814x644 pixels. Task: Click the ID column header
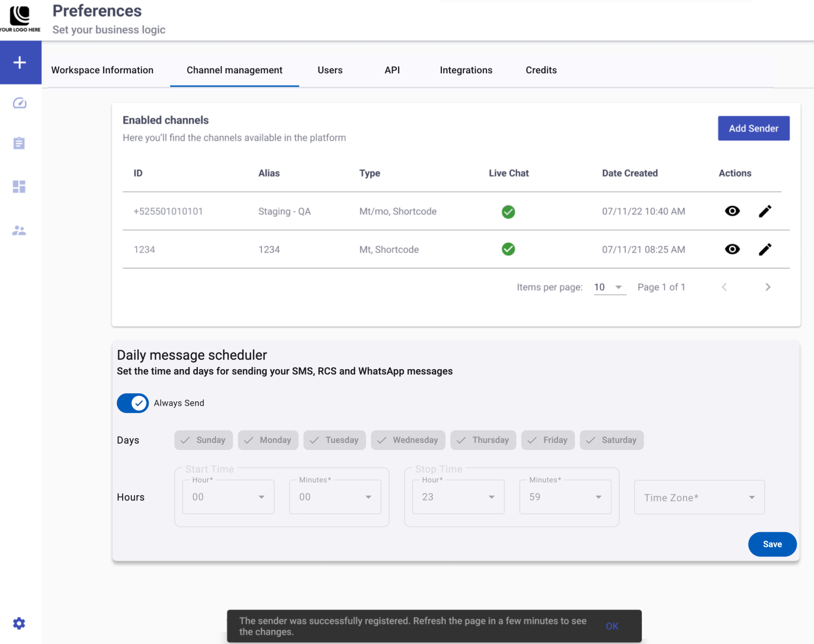(138, 173)
